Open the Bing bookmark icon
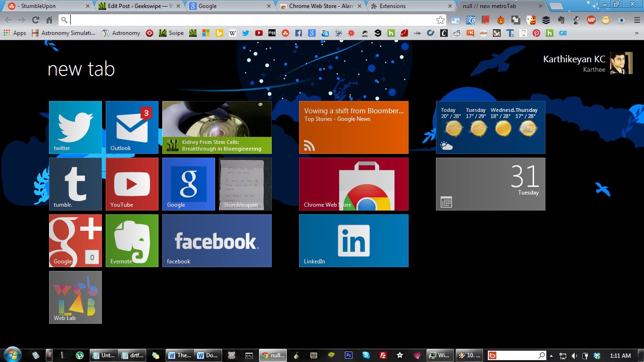The height and width of the screenshot is (362, 644). (x=219, y=33)
